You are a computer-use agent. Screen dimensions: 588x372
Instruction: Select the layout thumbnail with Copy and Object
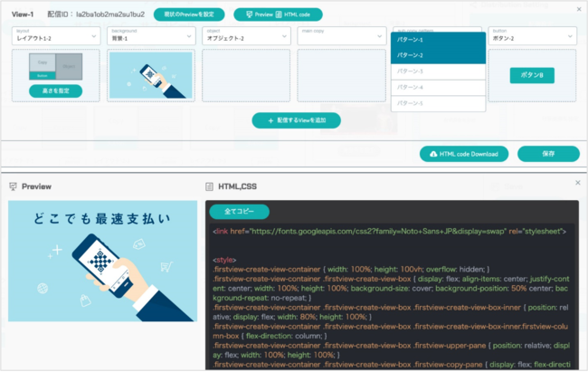pyautogui.click(x=55, y=66)
